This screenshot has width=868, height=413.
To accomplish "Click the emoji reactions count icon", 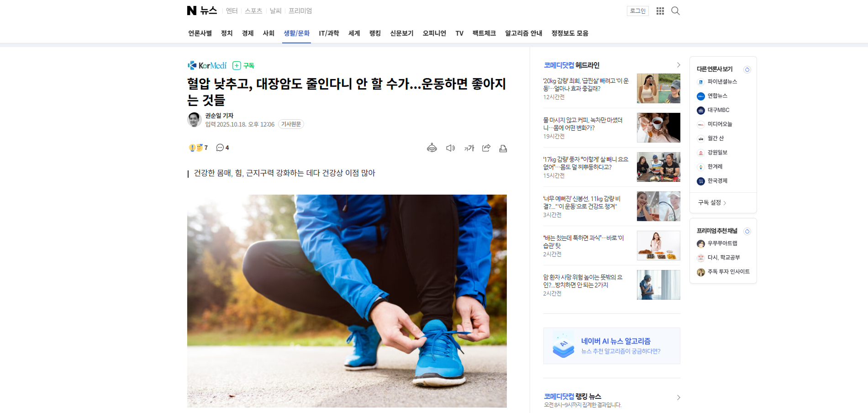I will (x=198, y=148).
